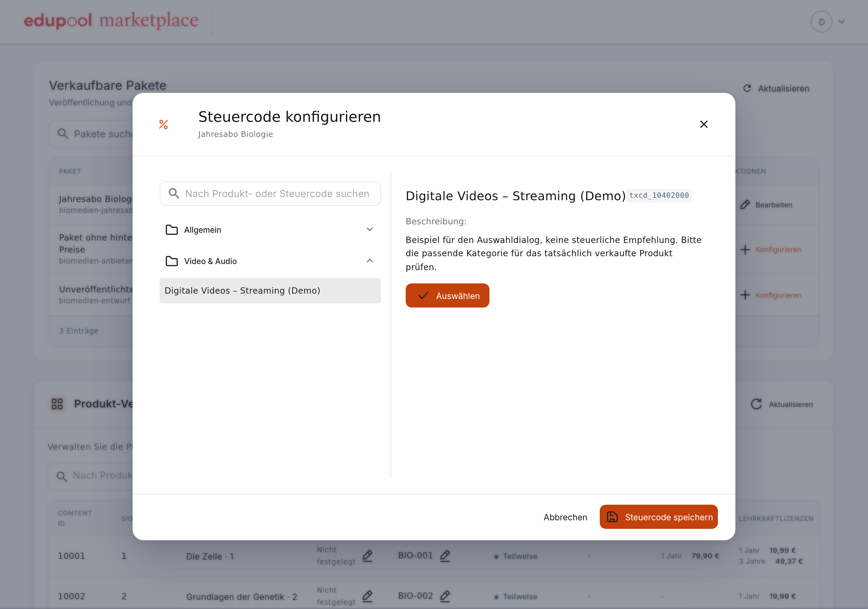Click the txcd_10402000 tax code badge

[659, 195]
